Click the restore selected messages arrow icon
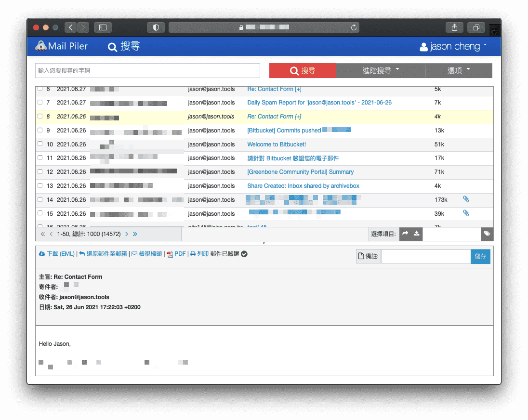The width and height of the screenshot is (528, 420). 406,234
